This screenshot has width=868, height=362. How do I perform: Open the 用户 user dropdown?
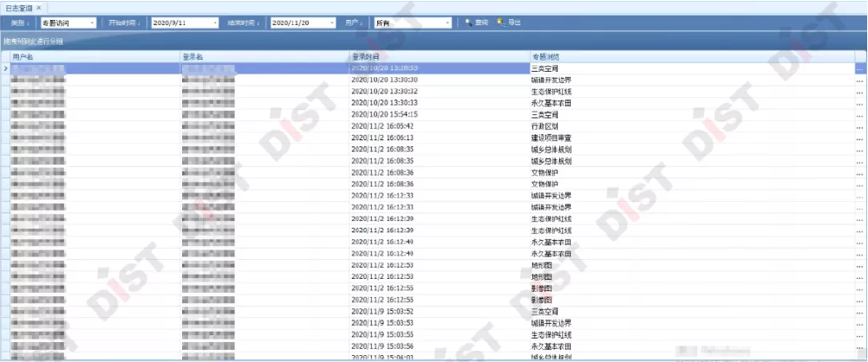click(447, 23)
